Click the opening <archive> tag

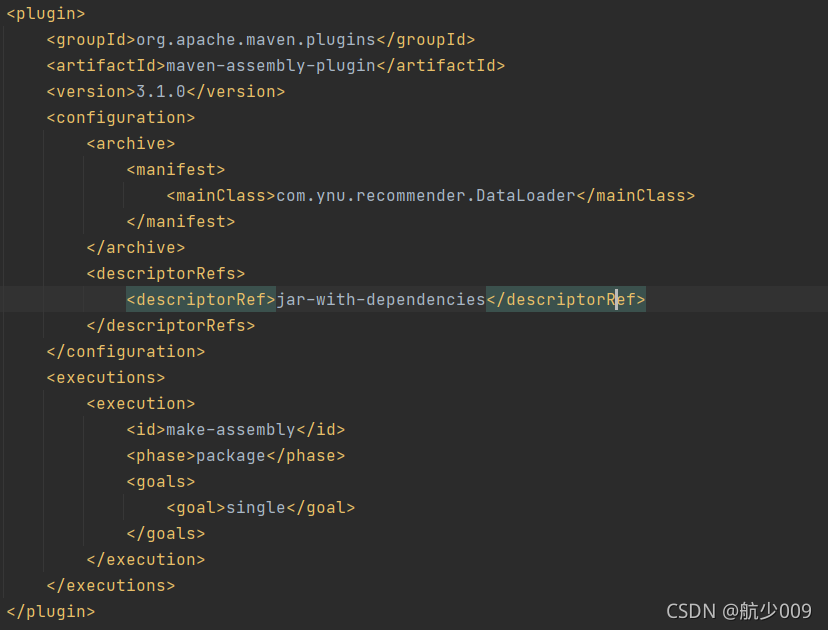coord(131,143)
